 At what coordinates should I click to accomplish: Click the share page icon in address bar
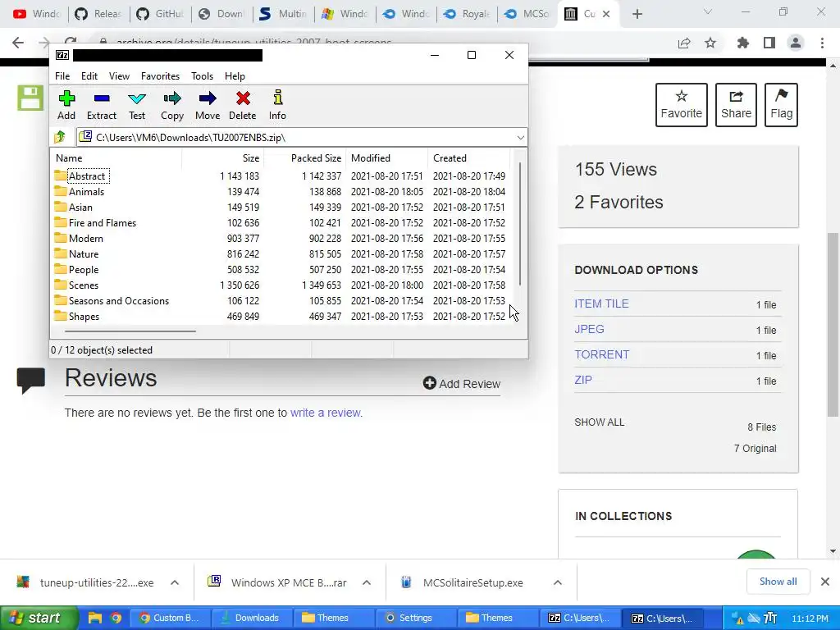684,43
